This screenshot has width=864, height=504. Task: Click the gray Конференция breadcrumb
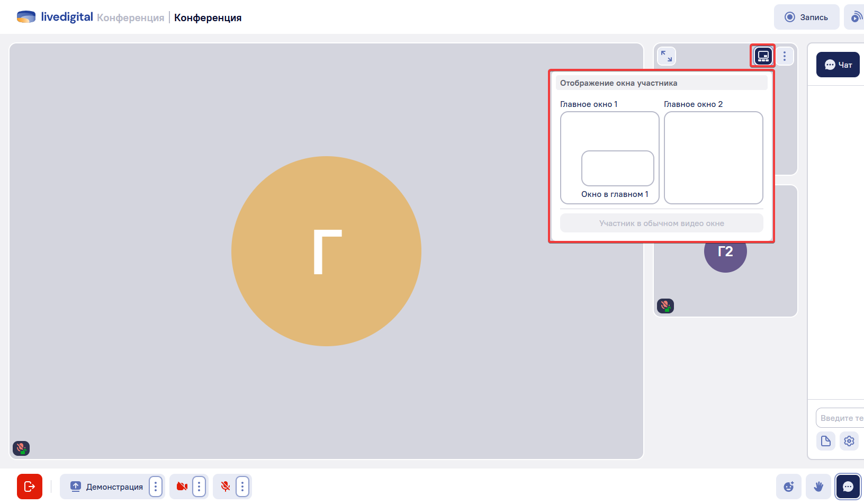[x=131, y=17]
